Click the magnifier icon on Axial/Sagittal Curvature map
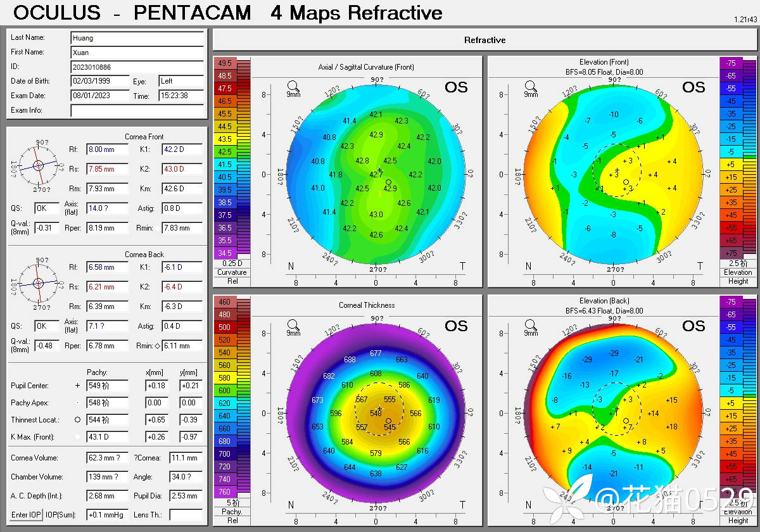Image resolution: width=760 pixels, height=532 pixels. tap(293, 85)
